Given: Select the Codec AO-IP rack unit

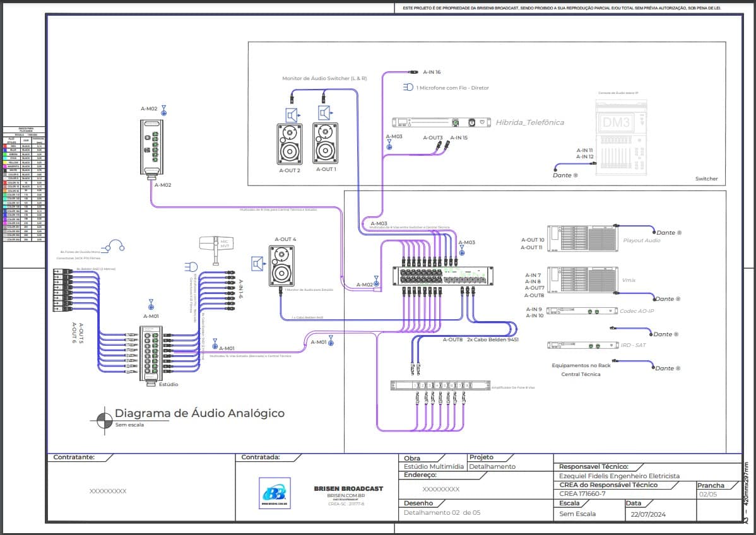Looking at the screenshot, I should [582, 312].
